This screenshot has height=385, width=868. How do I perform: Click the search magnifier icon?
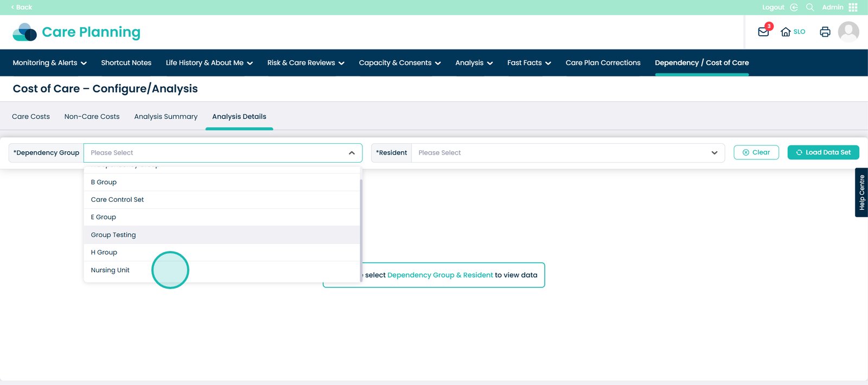coord(810,7)
